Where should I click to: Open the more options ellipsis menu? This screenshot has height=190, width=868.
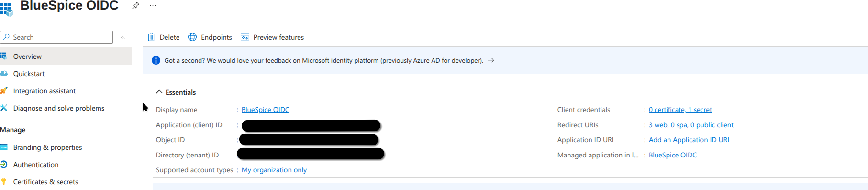click(153, 6)
